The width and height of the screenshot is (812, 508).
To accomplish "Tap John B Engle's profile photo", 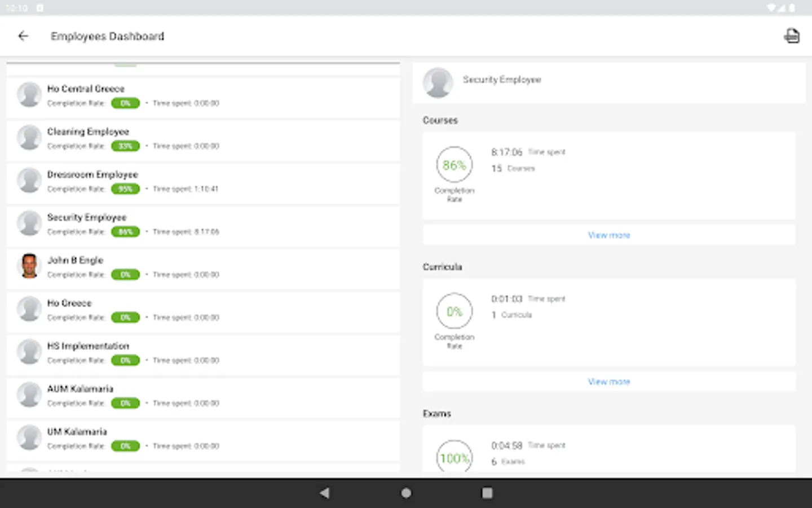I will click(29, 266).
